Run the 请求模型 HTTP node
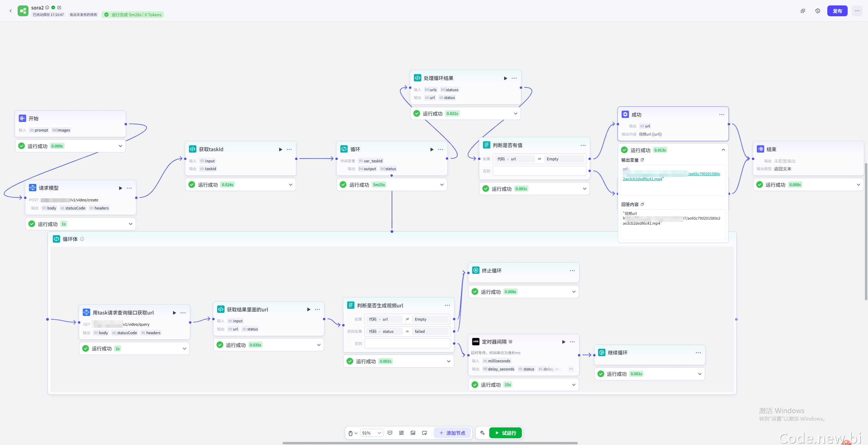868x445 pixels. coord(120,188)
